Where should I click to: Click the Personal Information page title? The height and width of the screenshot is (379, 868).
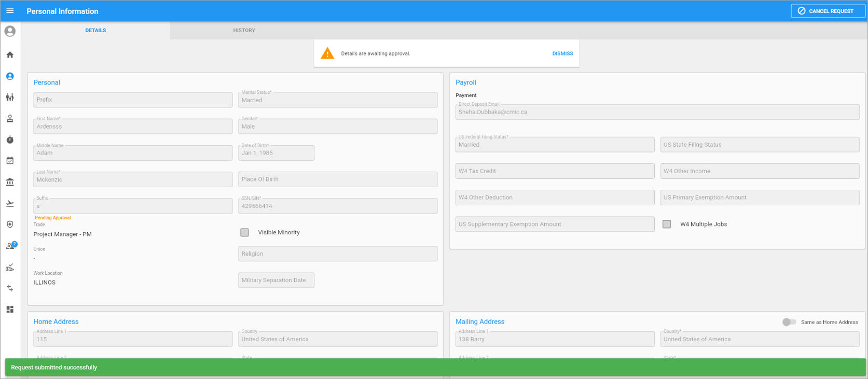(x=62, y=11)
